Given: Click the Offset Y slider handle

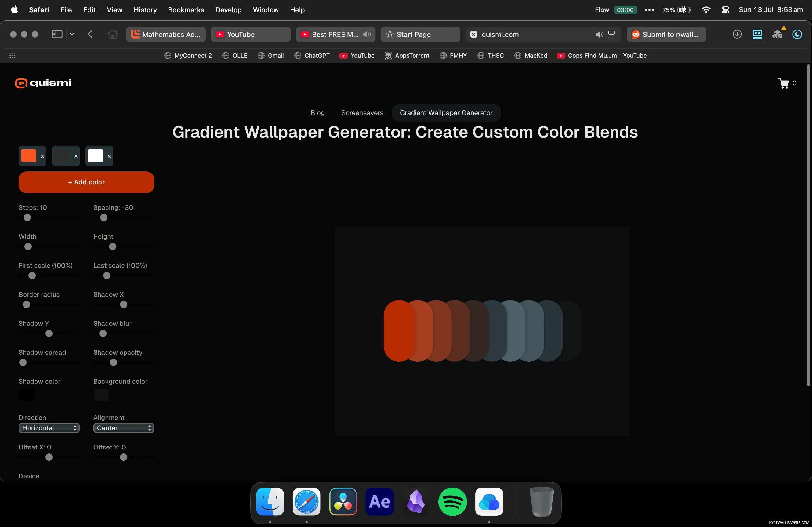Looking at the screenshot, I should [124, 457].
